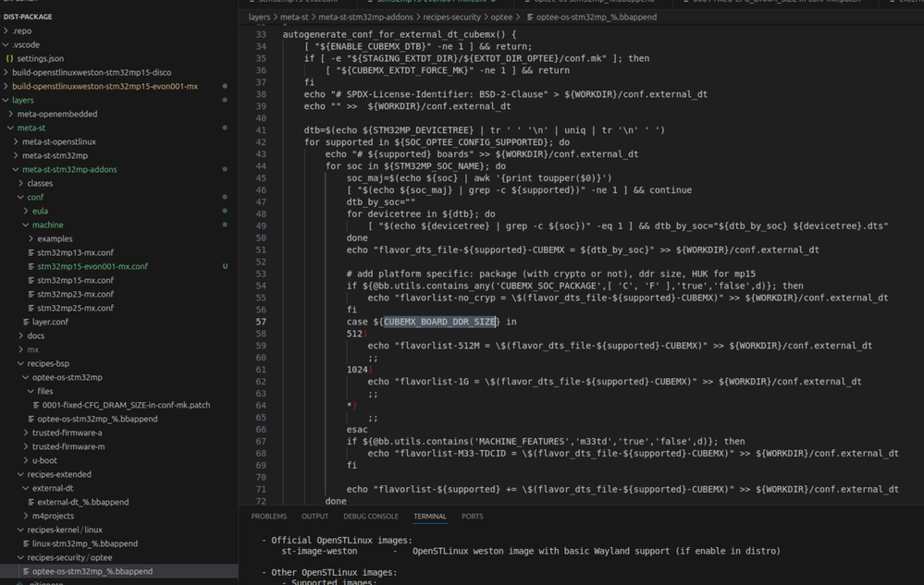Switch to the OUTPUT panel tab
The image size is (924, 585).
coord(314,516)
